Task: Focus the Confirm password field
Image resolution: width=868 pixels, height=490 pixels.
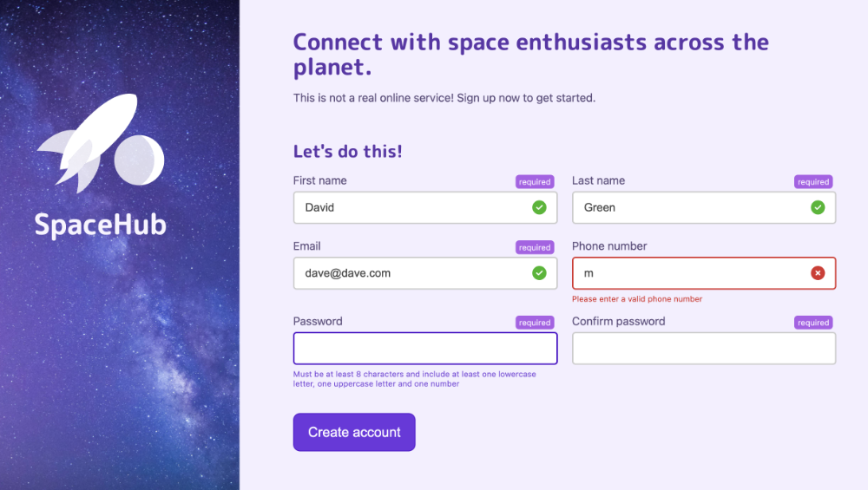Action: pyautogui.click(x=704, y=349)
